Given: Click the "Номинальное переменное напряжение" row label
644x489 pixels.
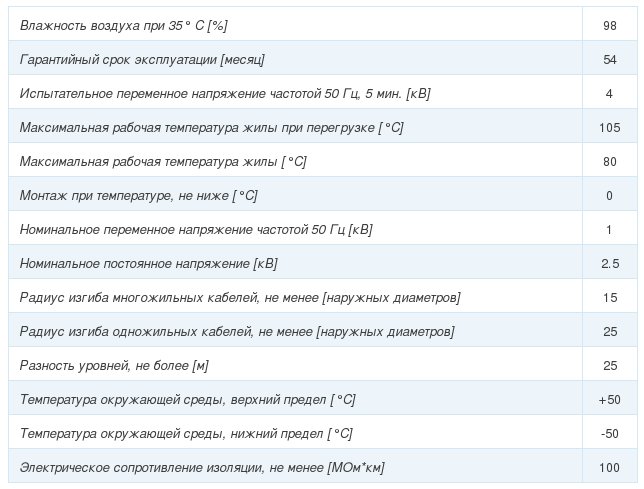Looking at the screenshot, I should pos(196,230).
